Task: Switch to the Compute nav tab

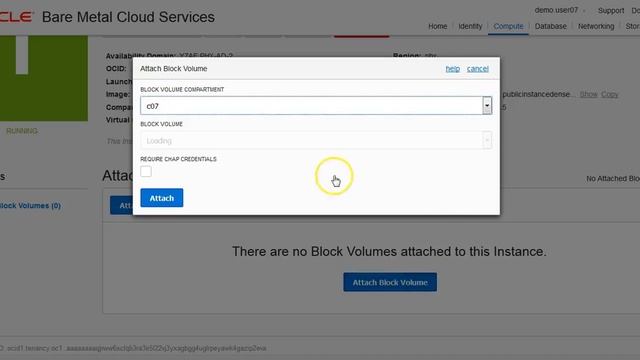Action: click(508, 26)
